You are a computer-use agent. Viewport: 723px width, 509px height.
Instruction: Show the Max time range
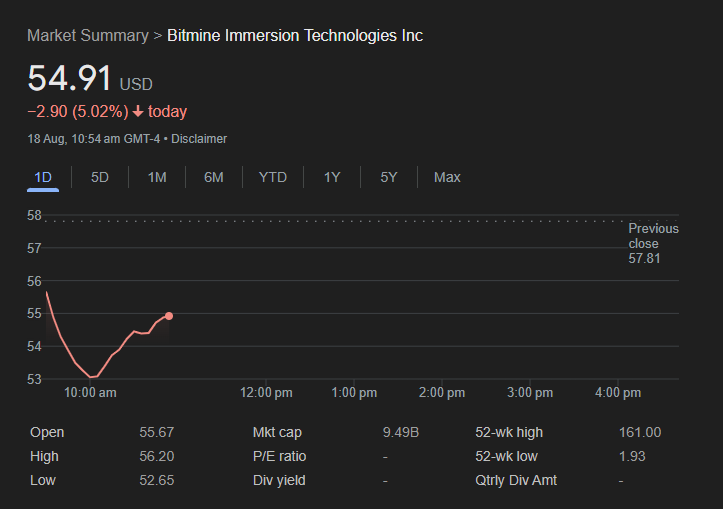click(x=447, y=178)
